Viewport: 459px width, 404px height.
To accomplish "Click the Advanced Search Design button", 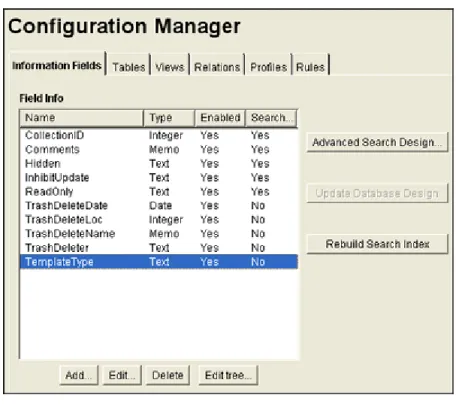I will (377, 142).
